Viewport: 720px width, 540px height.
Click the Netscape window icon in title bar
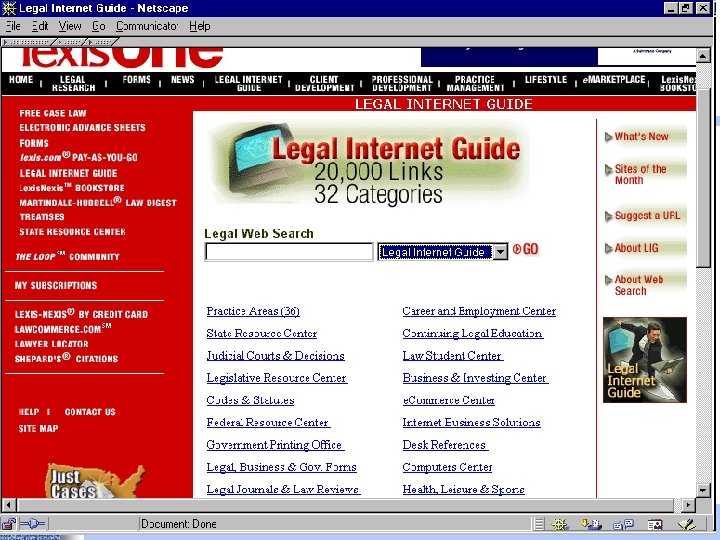coord(9,8)
